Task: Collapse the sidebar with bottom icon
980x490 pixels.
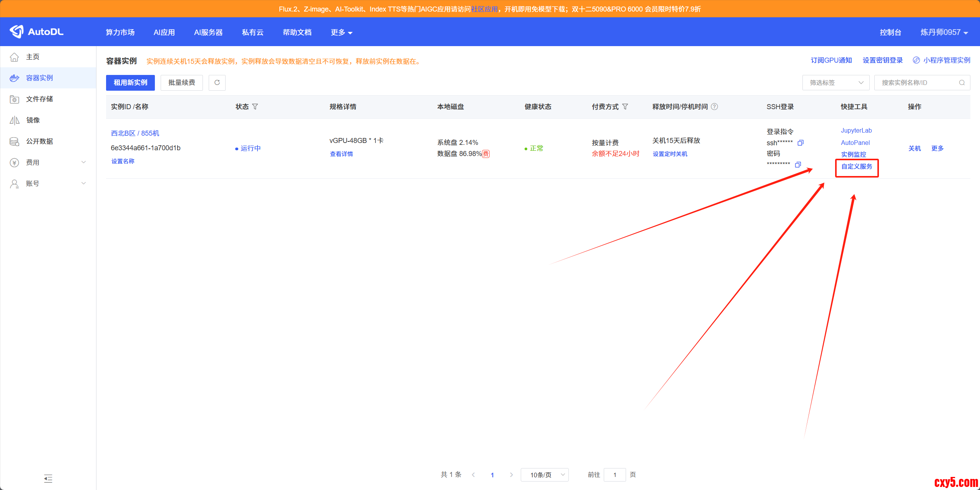Action: 48,478
